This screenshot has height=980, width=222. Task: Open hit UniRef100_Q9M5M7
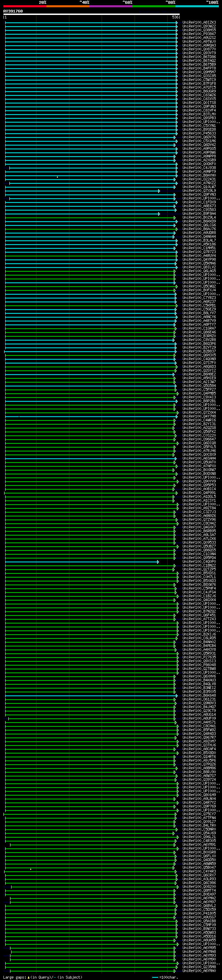[x=199, y=72]
